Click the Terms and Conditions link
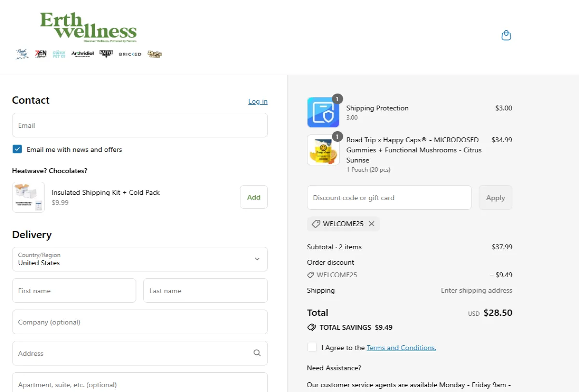 click(x=401, y=347)
